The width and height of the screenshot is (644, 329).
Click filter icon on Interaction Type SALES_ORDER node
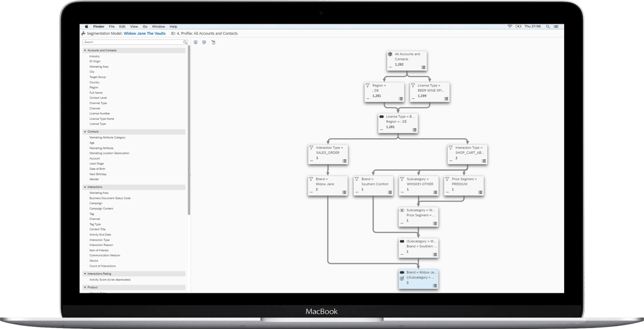pyautogui.click(x=311, y=148)
